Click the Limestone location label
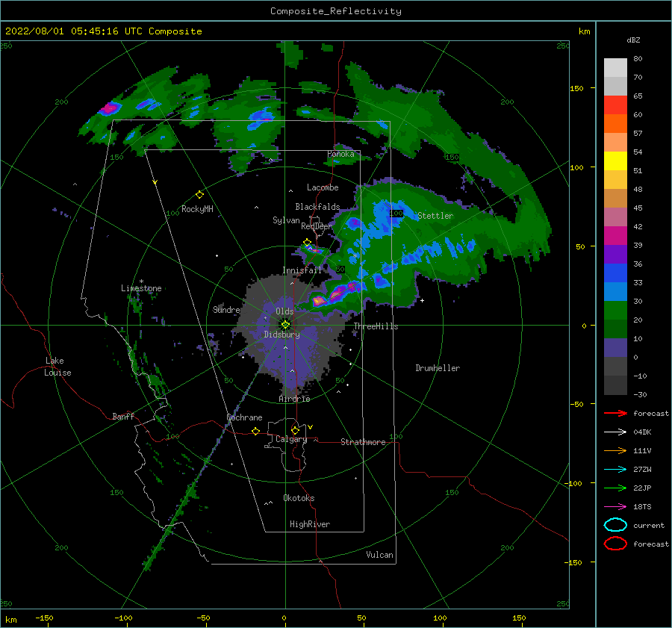The width and height of the screenshot is (672, 628). tap(141, 288)
